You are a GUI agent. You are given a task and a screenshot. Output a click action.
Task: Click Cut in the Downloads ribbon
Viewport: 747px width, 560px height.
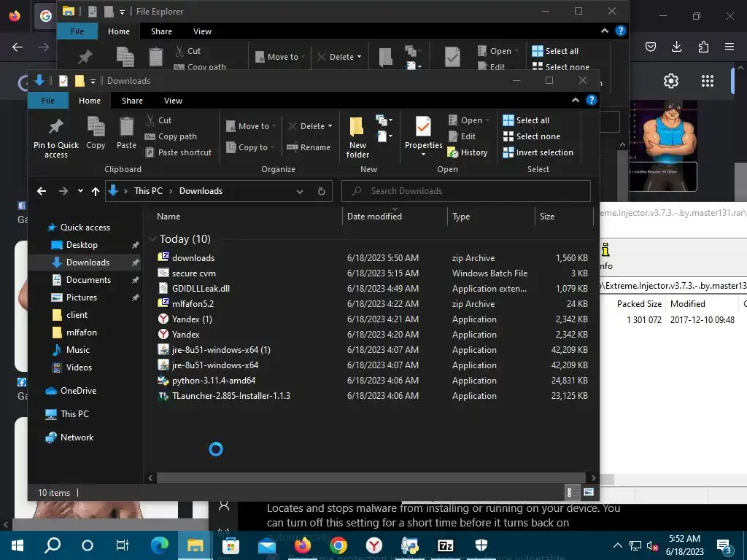click(x=158, y=120)
